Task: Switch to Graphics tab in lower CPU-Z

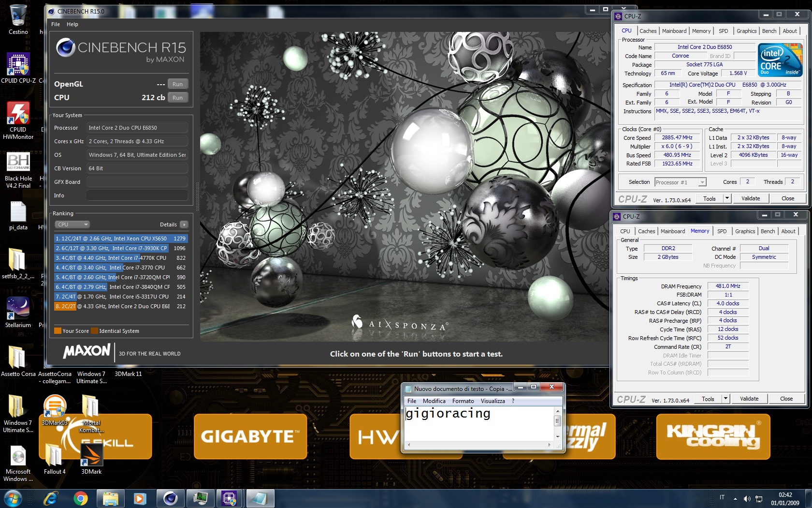Action: (745, 231)
